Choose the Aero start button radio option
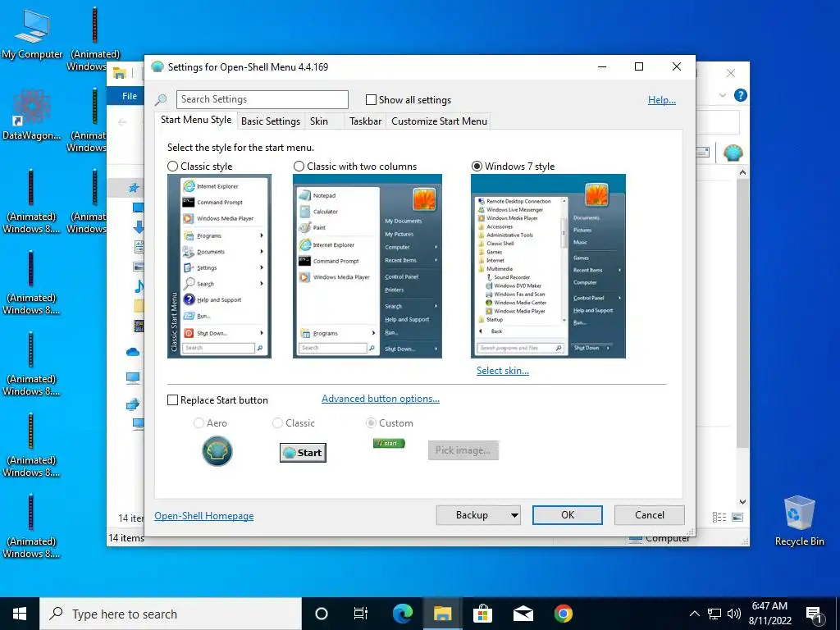 pyautogui.click(x=199, y=423)
